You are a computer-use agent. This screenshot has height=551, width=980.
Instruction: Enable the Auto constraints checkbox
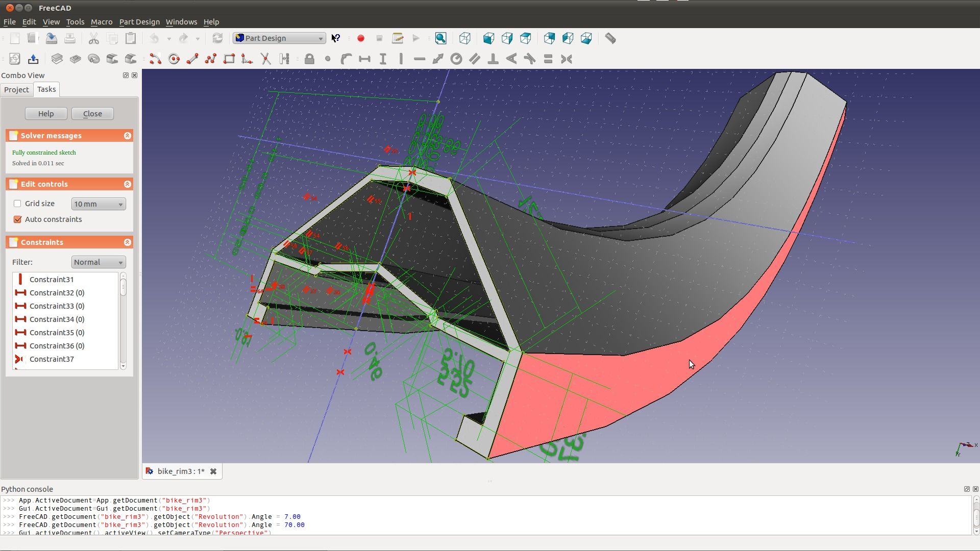coord(17,219)
